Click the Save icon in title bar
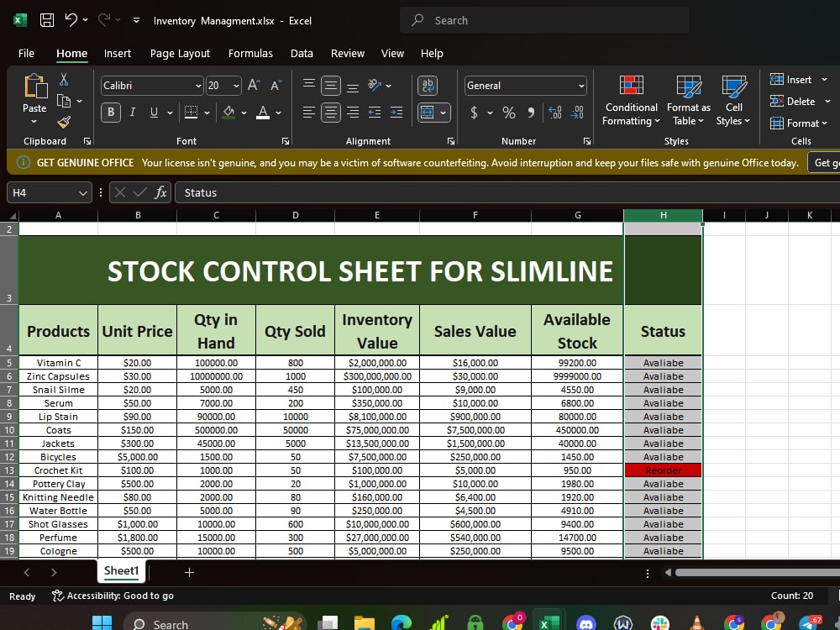 pos(47,20)
